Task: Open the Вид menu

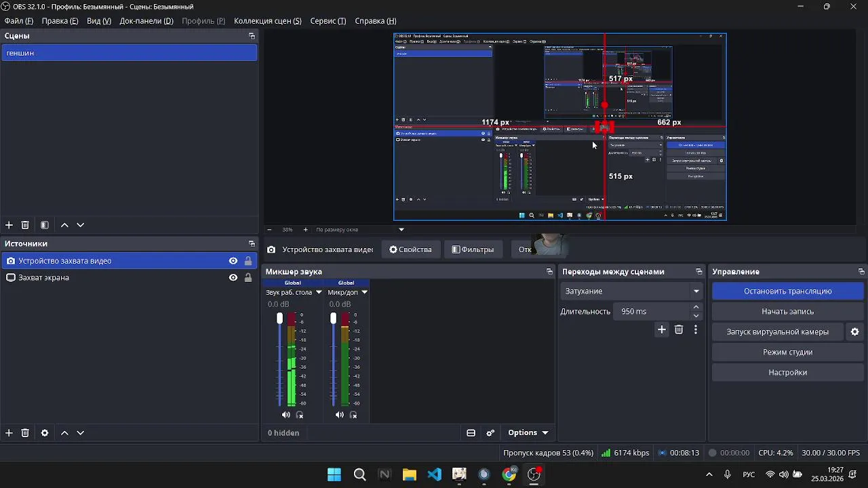Action: 98,21
